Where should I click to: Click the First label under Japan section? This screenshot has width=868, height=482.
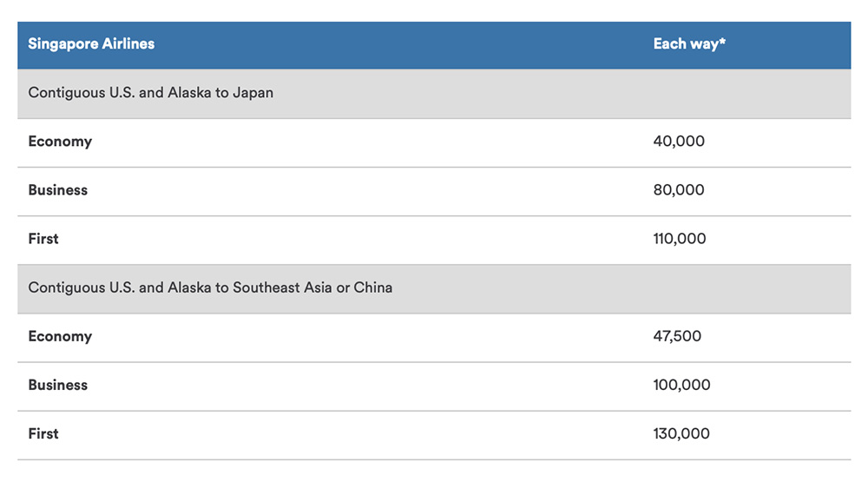click(x=43, y=239)
